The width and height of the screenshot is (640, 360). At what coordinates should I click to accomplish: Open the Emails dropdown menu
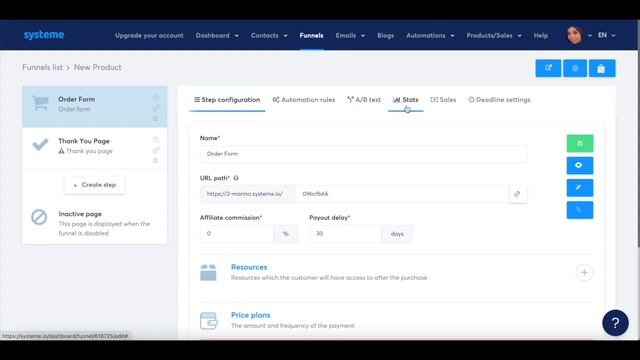(350, 36)
